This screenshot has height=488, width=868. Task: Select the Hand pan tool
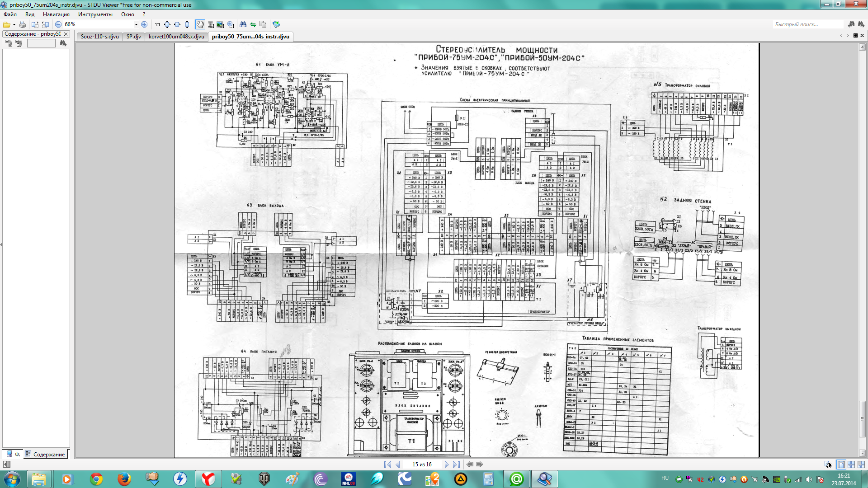pyautogui.click(x=200, y=24)
